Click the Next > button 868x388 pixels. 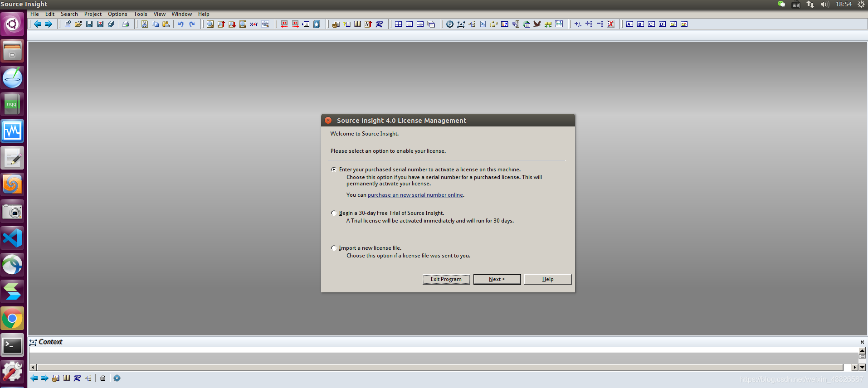[x=497, y=279]
